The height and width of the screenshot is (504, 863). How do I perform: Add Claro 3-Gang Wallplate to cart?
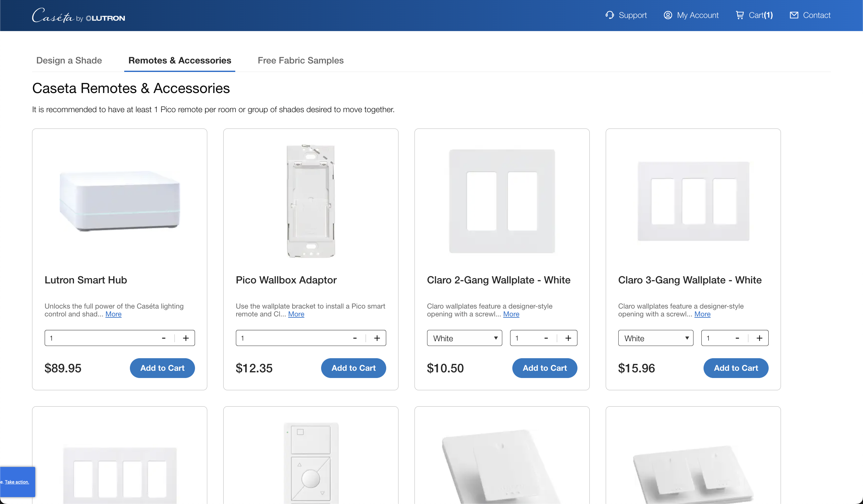[736, 368]
